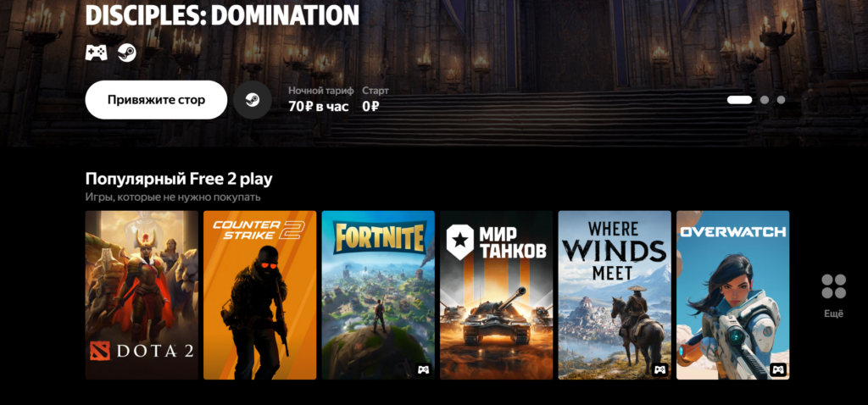Switch to the third carousel slide dot

(781, 100)
